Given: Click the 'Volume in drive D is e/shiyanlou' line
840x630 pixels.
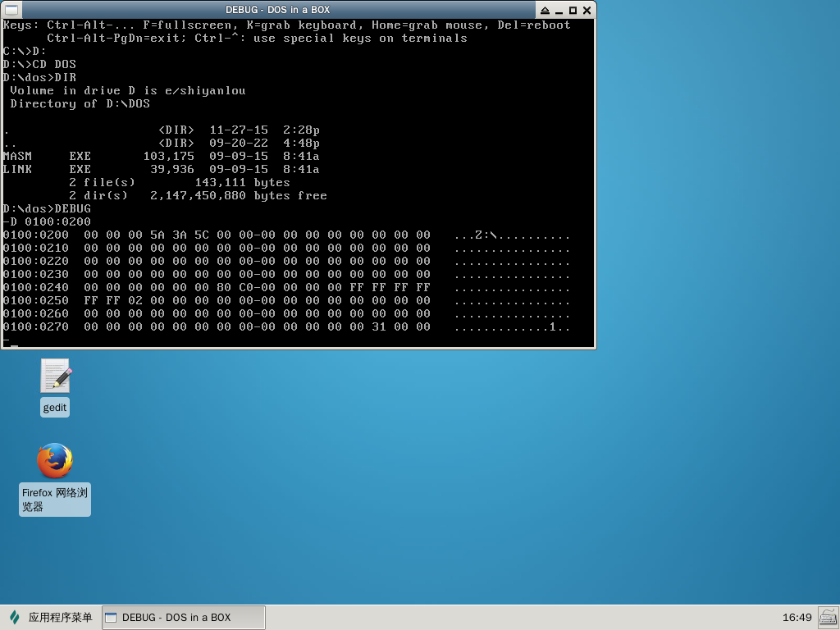Looking at the screenshot, I should (128, 90).
